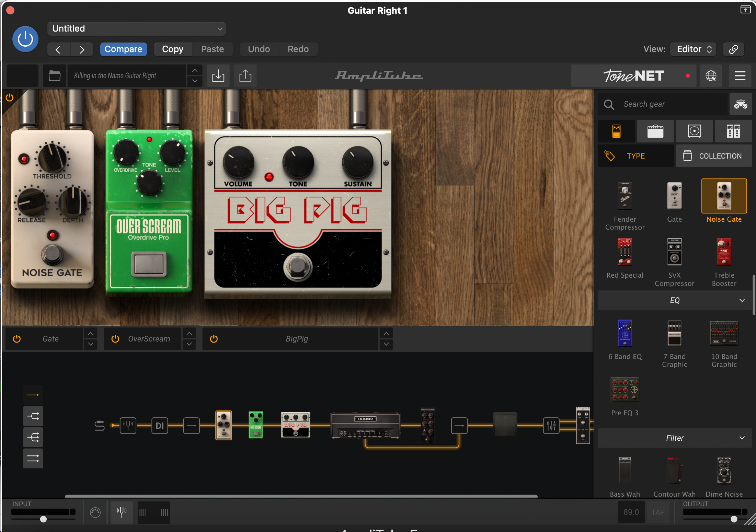The image size is (756, 532).
Task: Select the amplifiers category tab
Action: [x=655, y=131]
